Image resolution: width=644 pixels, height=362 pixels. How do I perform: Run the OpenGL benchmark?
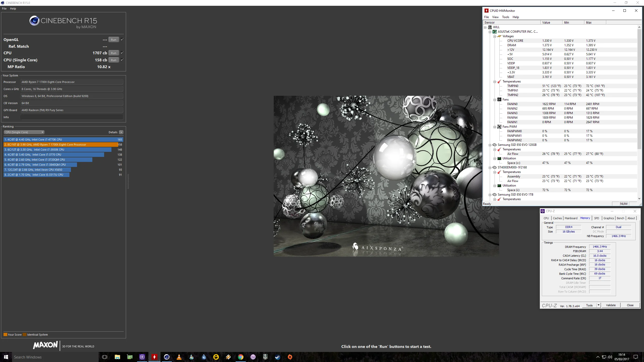[x=114, y=40]
